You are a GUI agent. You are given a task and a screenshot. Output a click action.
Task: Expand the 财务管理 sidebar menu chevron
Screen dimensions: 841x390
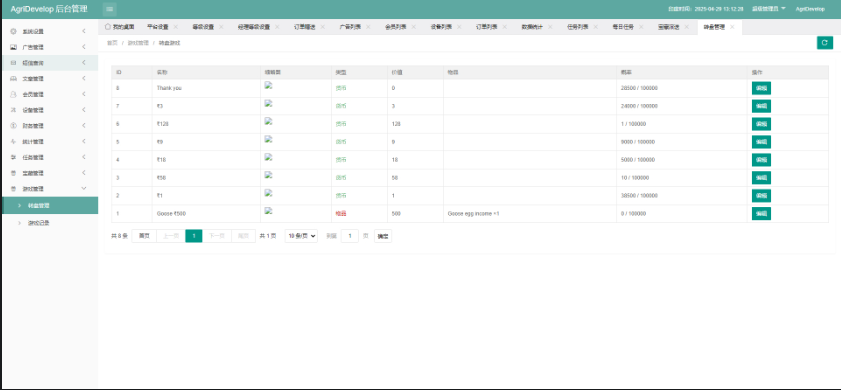(x=84, y=126)
